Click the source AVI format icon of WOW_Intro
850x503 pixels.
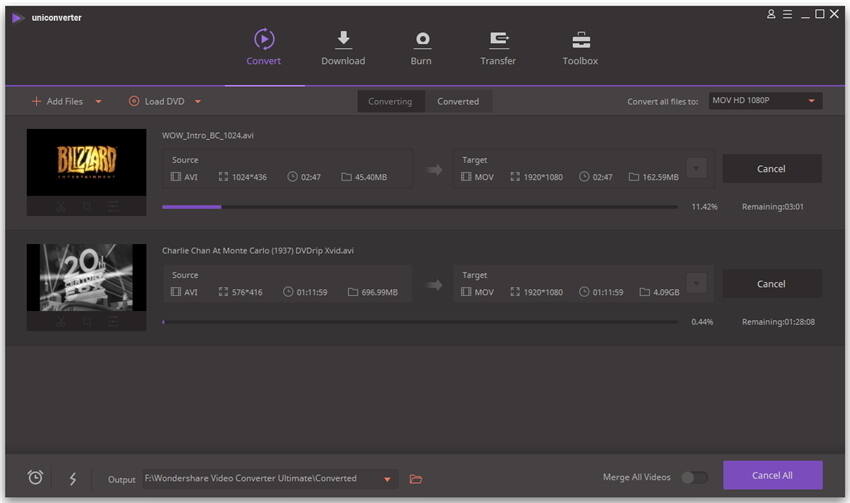click(176, 177)
